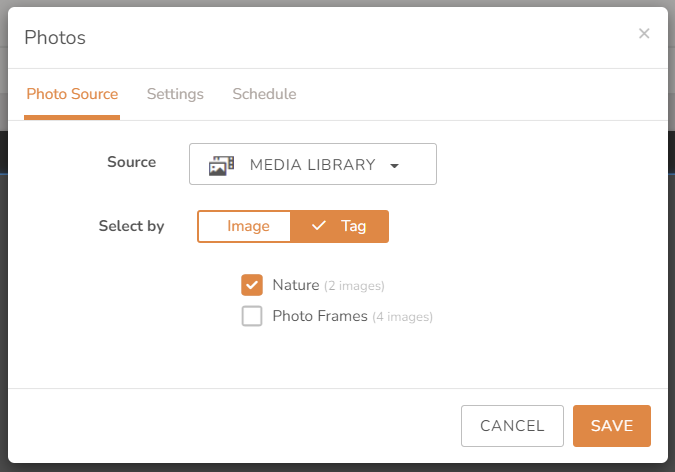The image size is (675, 472).
Task: Open the Photo Source tab
Action: (x=72, y=94)
